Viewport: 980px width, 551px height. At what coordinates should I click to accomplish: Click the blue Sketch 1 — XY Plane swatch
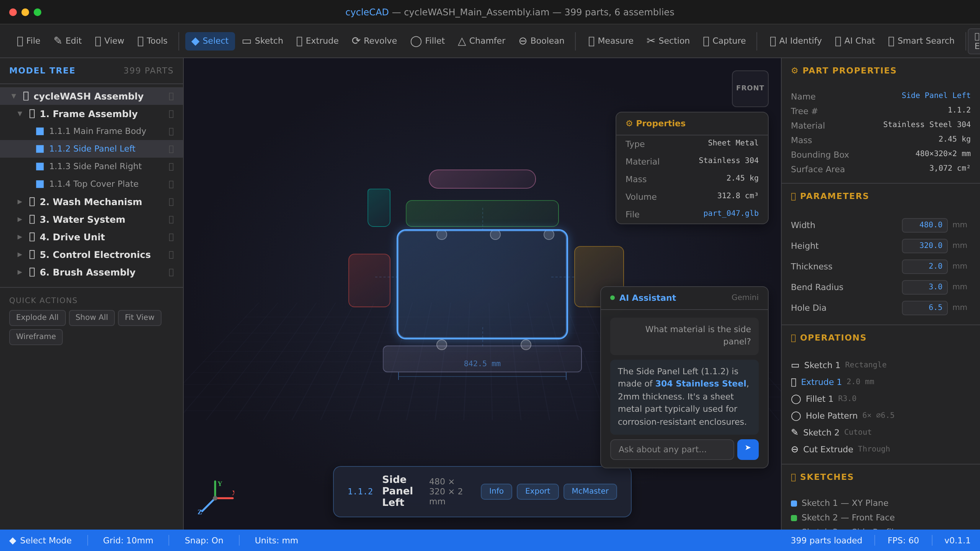tap(794, 503)
